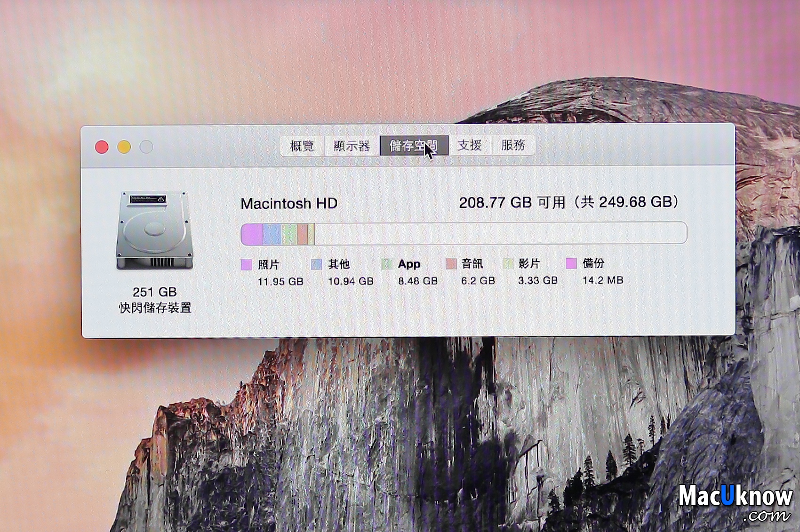Click the blue segment in the storage bar

272,234
